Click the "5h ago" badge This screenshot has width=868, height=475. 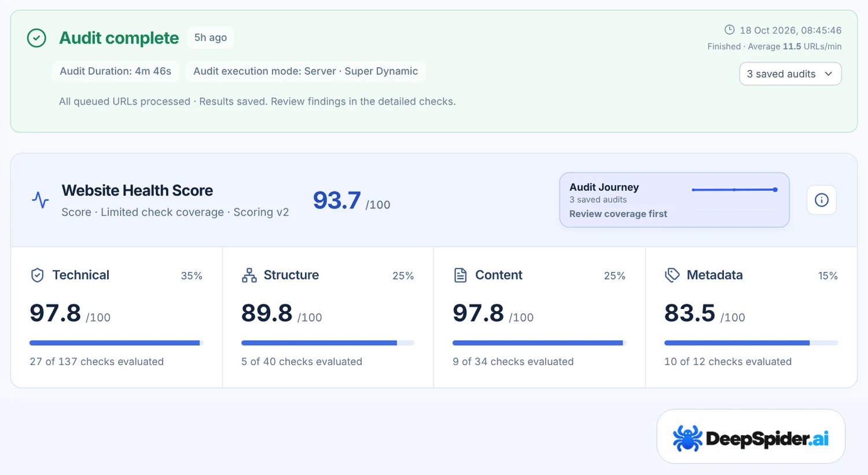click(x=211, y=38)
